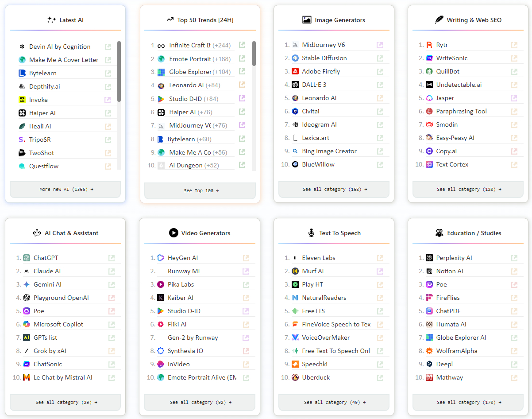Click external link icon for DALL·E 3
Viewport: 532px width, 419px height.
380,85
